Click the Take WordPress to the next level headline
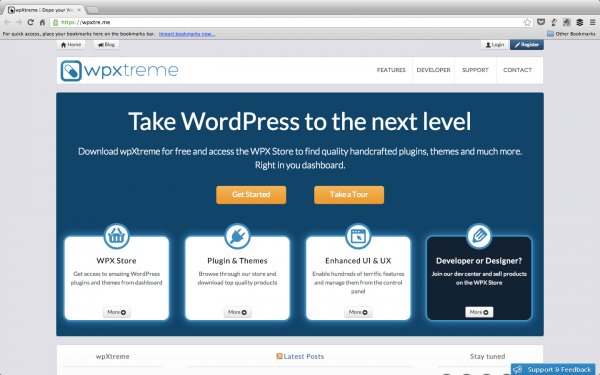 click(300, 122)
